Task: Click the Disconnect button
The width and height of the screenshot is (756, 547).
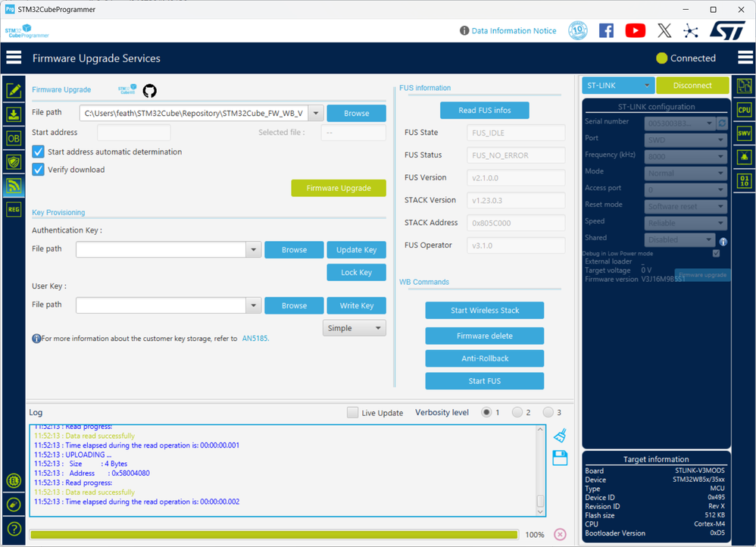Action: [x=692, y=86]
